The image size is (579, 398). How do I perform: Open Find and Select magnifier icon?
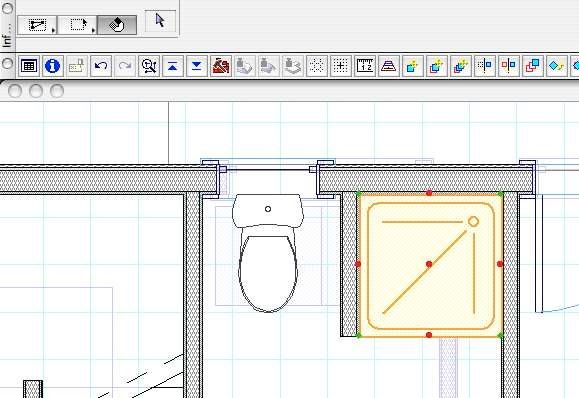pos(149,66)
